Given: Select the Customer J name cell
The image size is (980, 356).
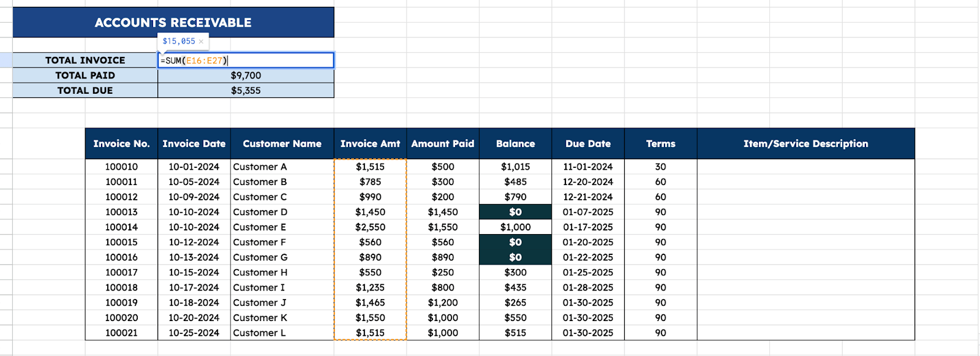Looking at the screenshot, I should click(282, 303).
